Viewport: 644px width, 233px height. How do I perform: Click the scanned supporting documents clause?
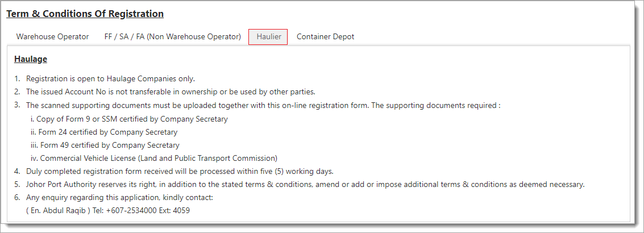tap(263, 105)
